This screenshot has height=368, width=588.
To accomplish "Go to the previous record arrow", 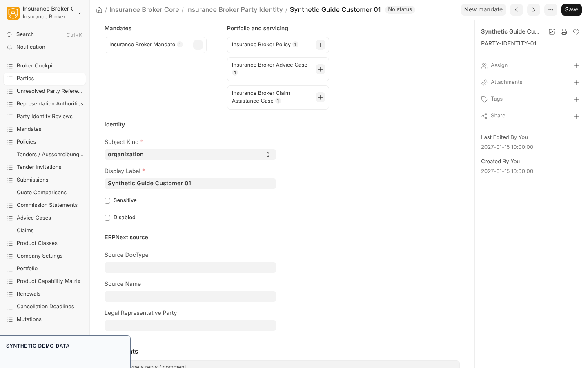I will pyautogui.click(x=517, y=10).
